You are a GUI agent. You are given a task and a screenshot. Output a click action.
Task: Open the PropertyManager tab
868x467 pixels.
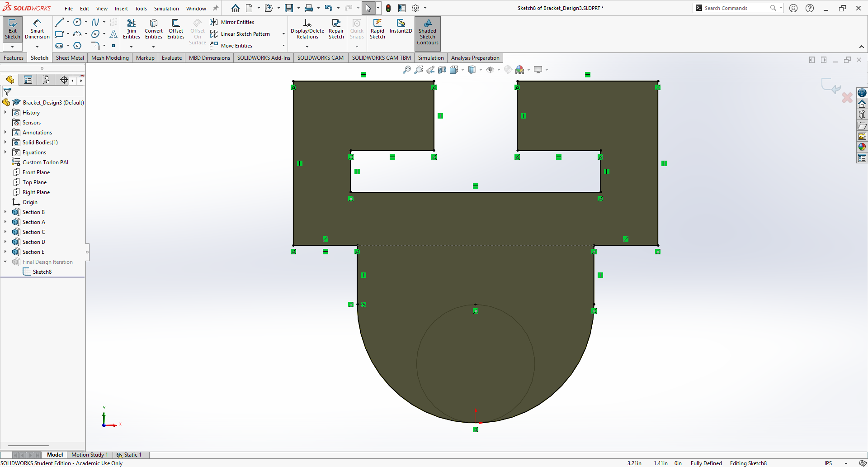tap(28, 80)
